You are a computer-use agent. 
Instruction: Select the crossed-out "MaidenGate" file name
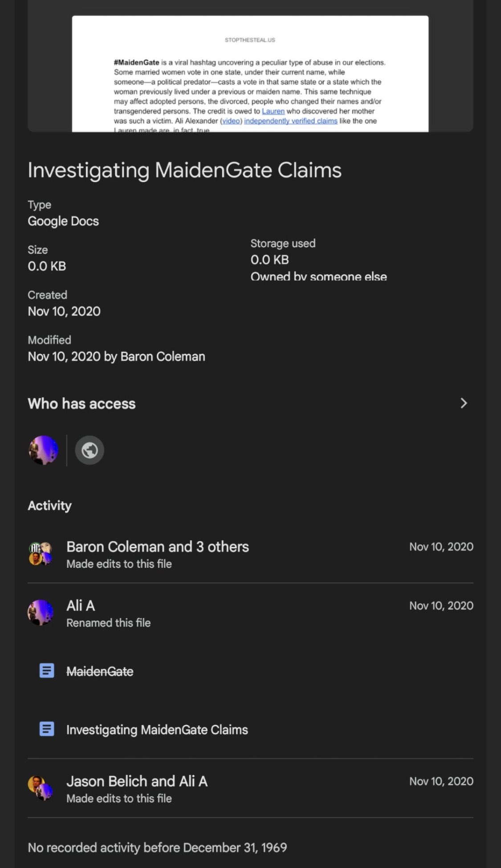click(100, 672)
